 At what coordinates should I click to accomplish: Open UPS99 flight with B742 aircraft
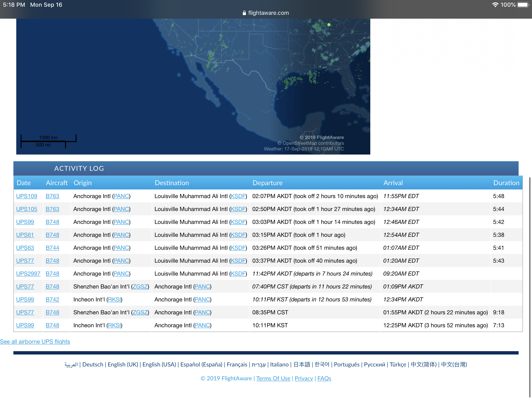(x=25, y=300)
